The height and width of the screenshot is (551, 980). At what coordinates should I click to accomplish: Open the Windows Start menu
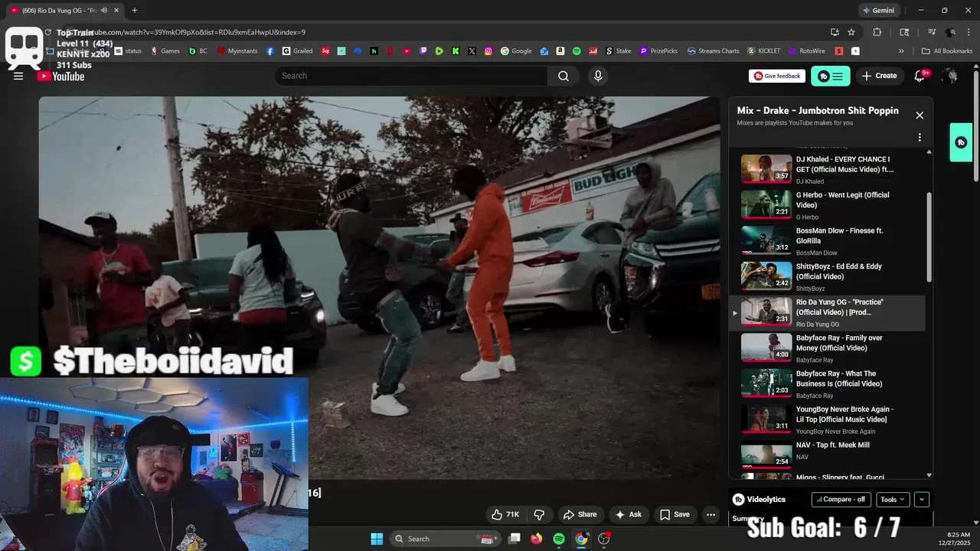[377, 539]
